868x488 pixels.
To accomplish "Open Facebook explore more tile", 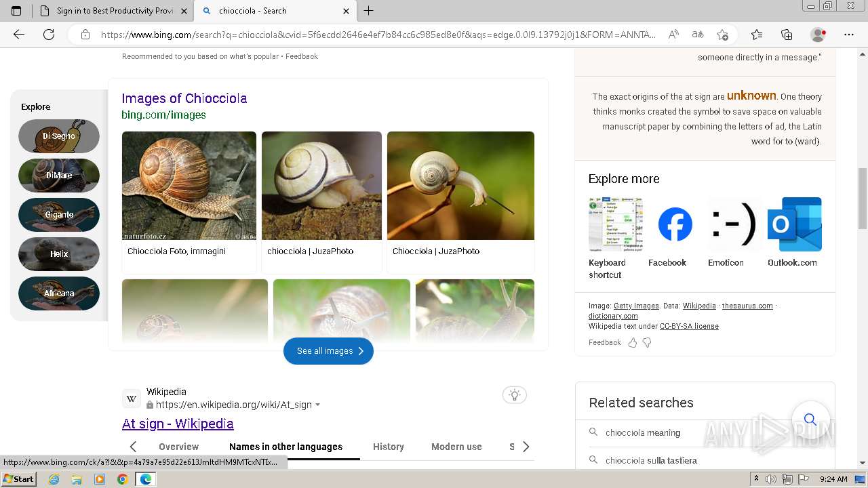I will pos(675,232).
